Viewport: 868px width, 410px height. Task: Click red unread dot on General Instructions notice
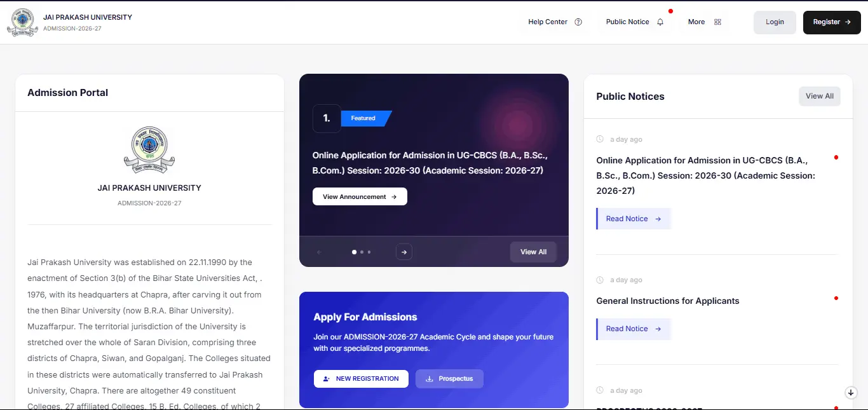coord(836,298)
